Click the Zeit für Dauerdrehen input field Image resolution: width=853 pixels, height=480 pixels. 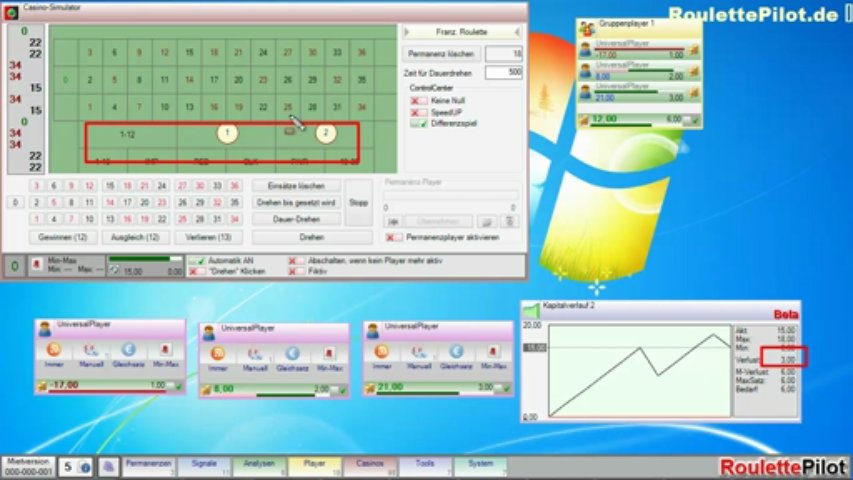pos(503,73)
